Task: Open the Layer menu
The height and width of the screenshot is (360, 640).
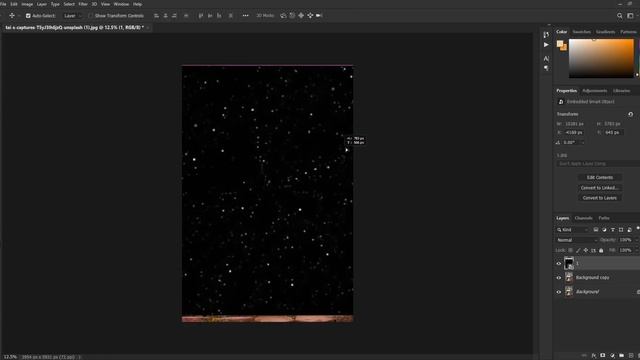Action: coord(42,4)
